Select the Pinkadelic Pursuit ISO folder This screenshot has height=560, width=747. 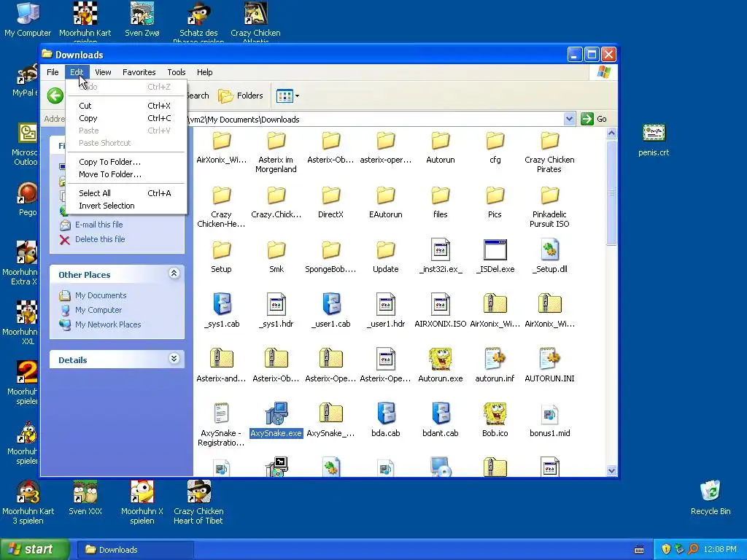pyautogui.click(x=549, y=207)
